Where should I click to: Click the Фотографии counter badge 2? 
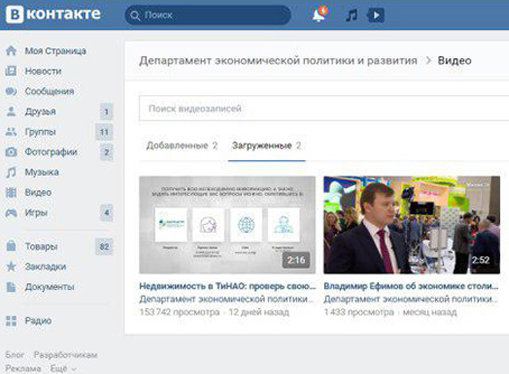pos(106,152)
